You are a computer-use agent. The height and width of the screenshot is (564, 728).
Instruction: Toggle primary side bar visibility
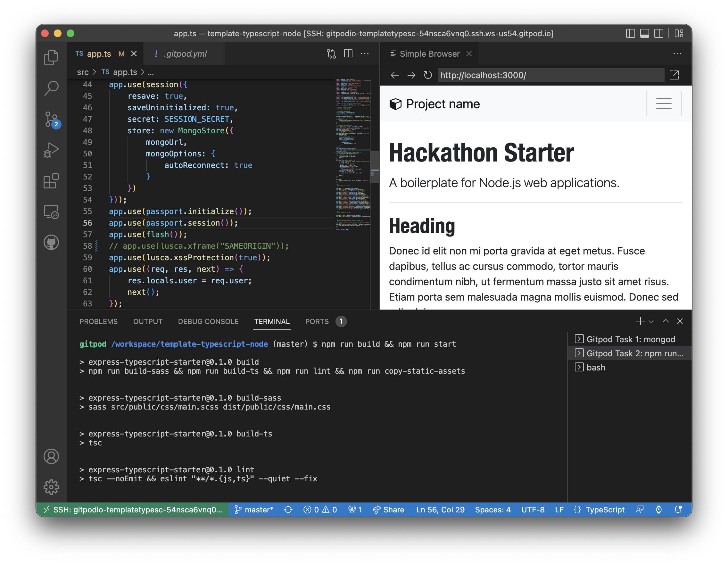coord(630,33)
